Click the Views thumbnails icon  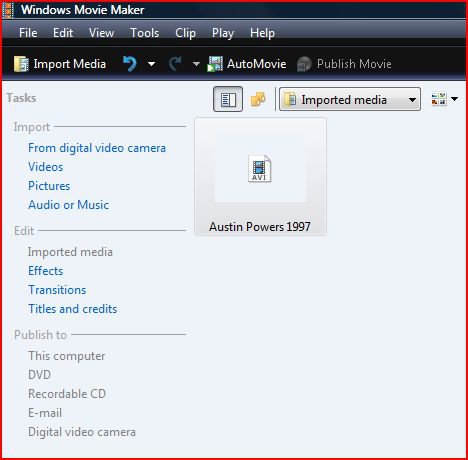[x=439, y=99]
